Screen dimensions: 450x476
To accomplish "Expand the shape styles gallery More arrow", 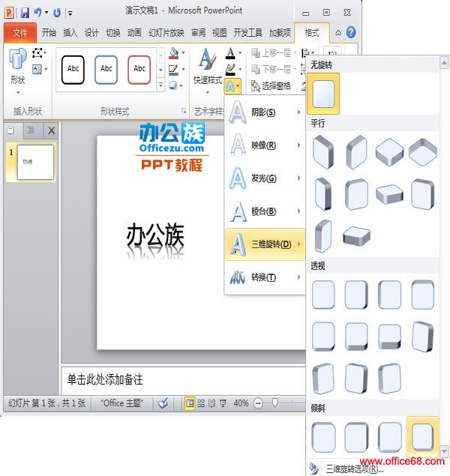I will click(x=160, y=85).
